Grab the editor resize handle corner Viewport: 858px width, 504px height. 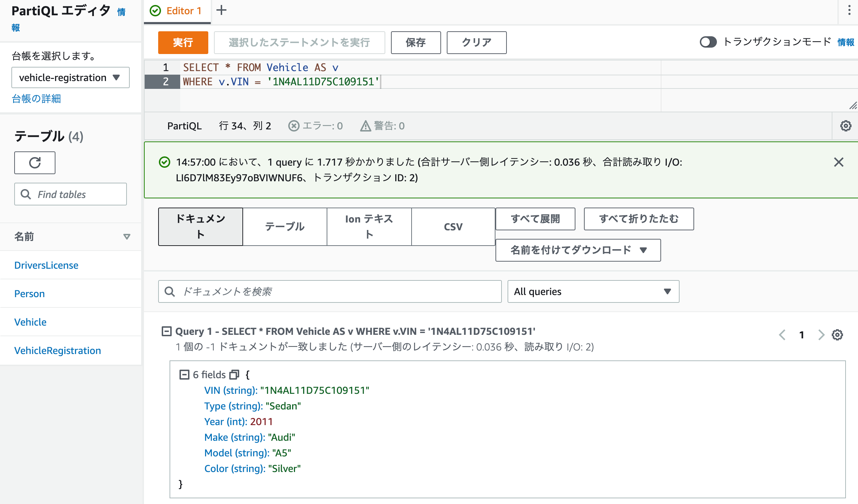pyautogui.click(x=853, y=106)
